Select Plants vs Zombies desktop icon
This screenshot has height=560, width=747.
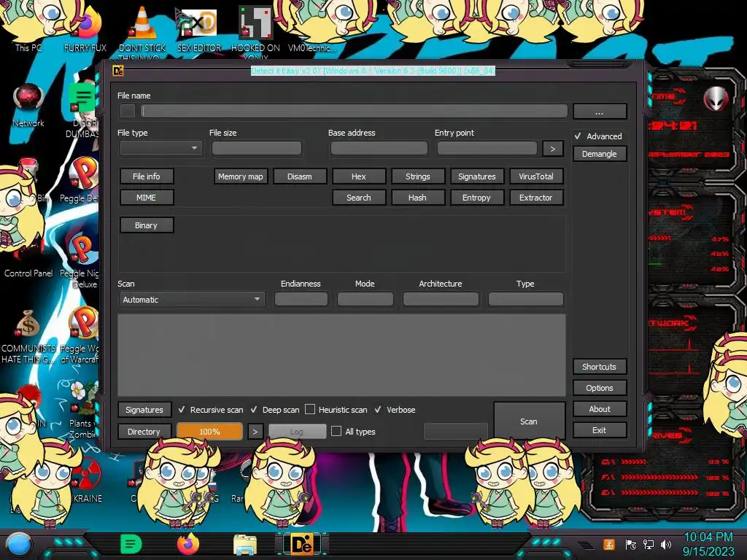[x=82, y=410]
